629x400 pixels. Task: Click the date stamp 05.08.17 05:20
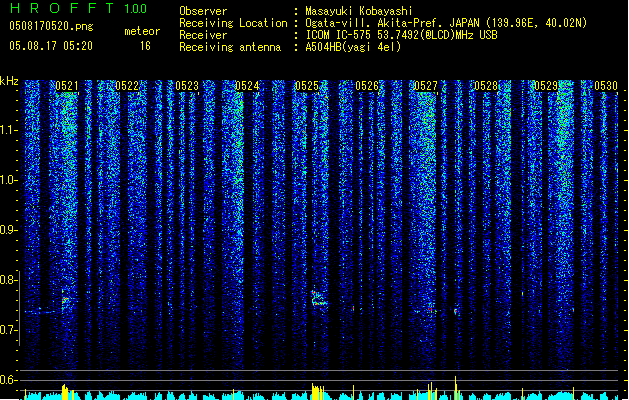click(51, 46)
